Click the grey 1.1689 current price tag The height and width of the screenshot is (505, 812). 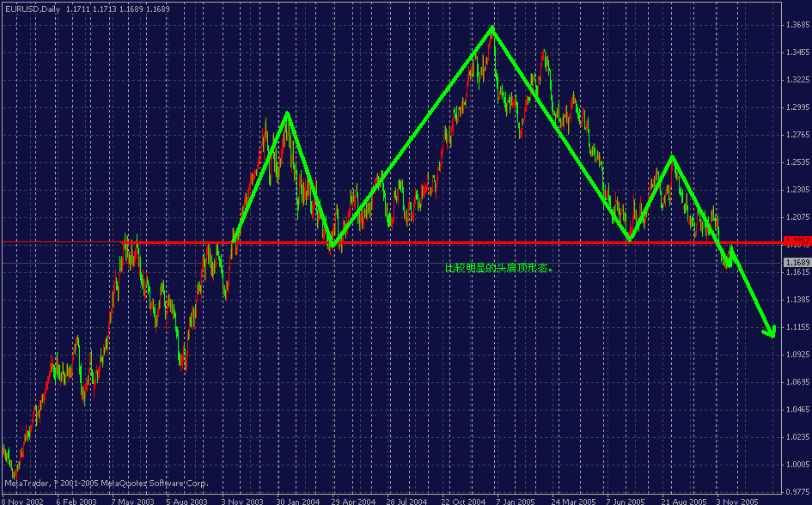pyautogui.click(x=797, y=262)
